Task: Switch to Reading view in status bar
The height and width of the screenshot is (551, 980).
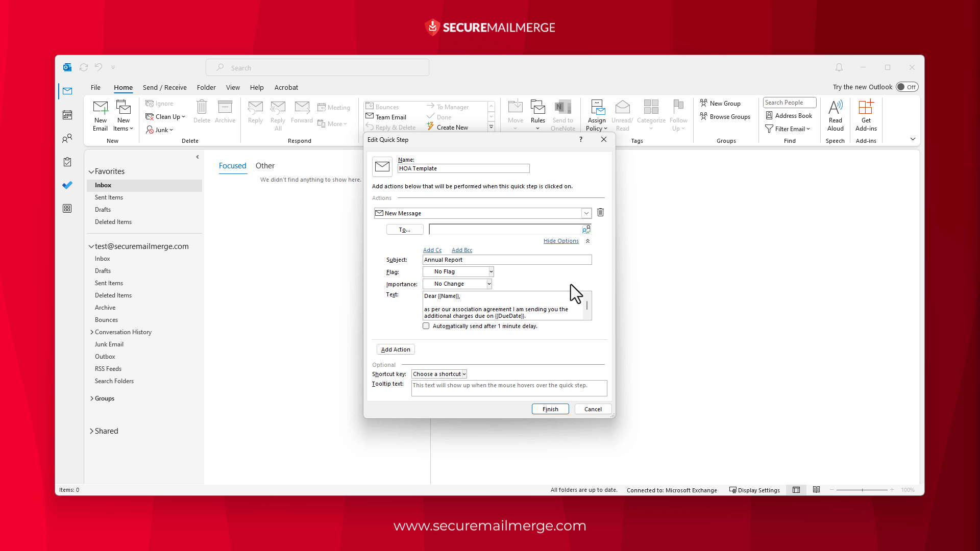Action: (x=816, y=490)
